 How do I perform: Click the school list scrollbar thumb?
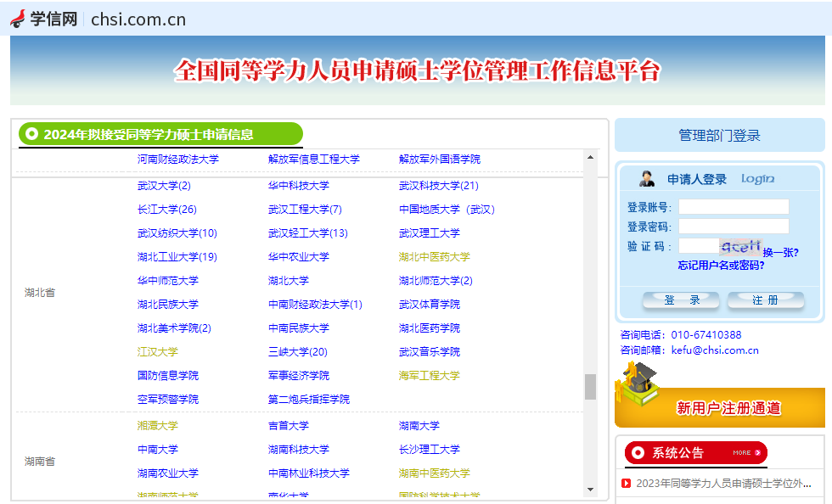tap(590, 387)
